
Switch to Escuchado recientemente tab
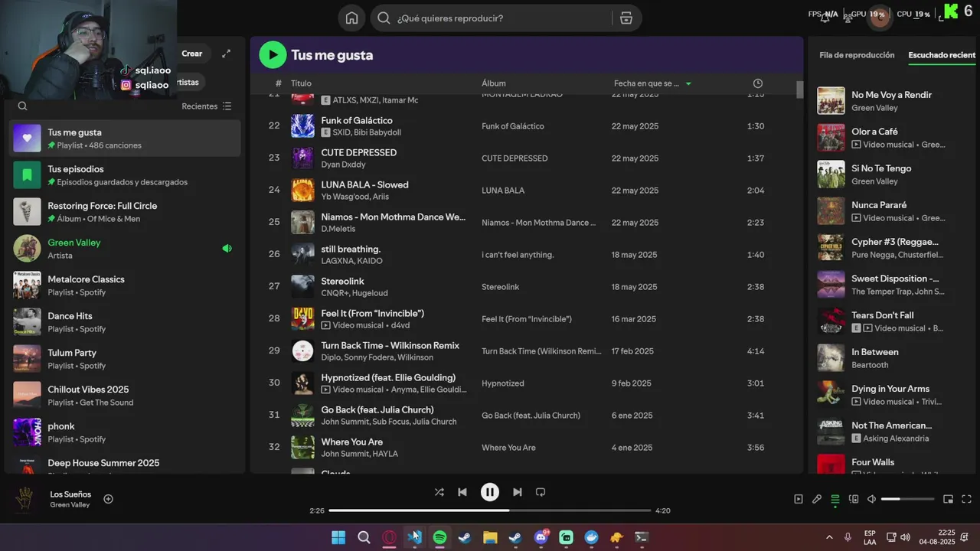click(x=942, y=55)
